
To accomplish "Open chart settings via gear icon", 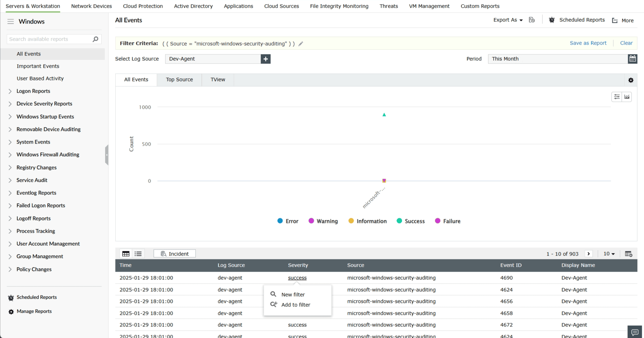I will pos(631,80).
